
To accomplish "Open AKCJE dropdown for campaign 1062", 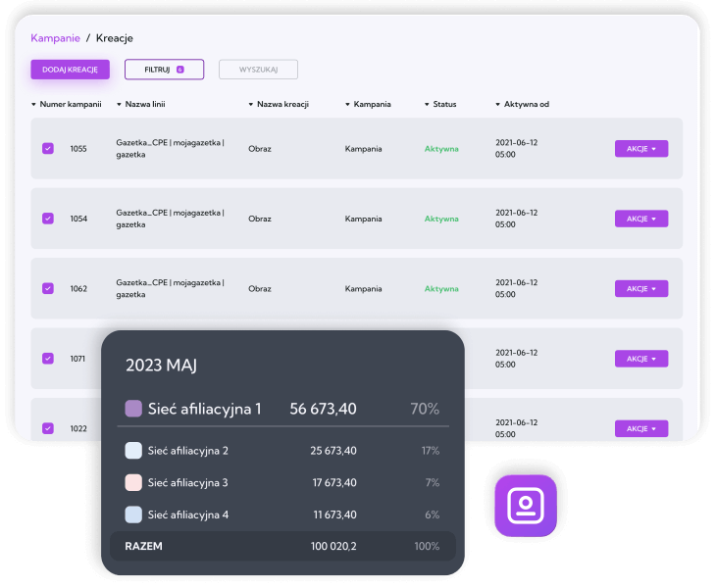I will tap(640, 288).
